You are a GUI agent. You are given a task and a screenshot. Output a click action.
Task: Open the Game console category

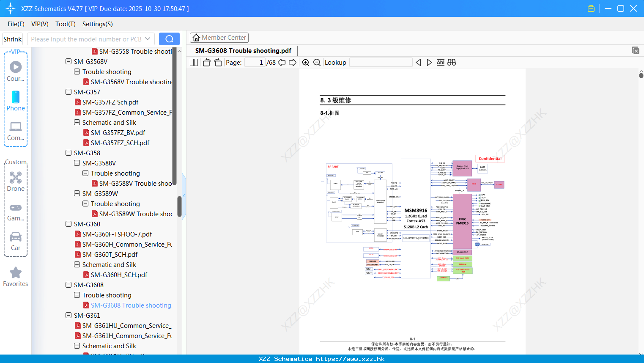click(x=16, y=212)
